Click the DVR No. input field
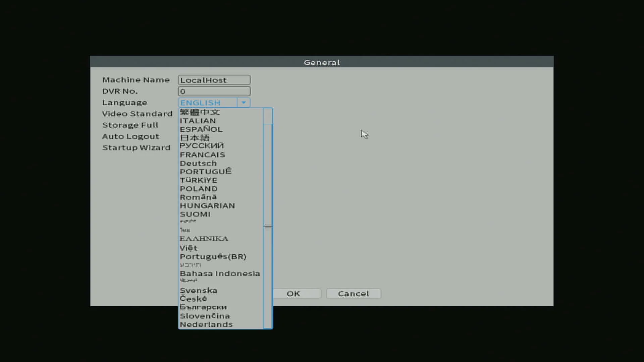644x362 pixels. pos(214,91)
